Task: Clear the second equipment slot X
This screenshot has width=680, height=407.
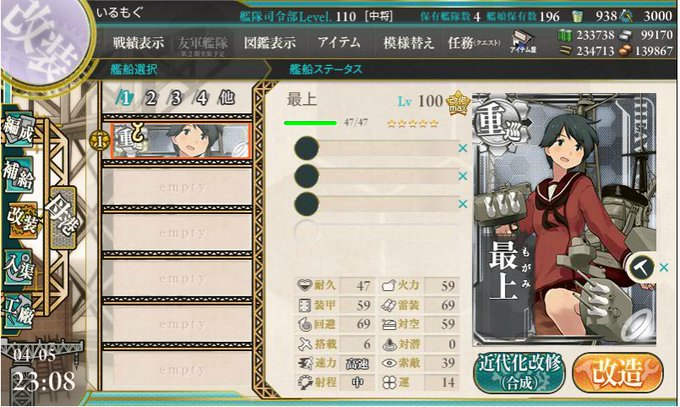Action: [463, 176]
